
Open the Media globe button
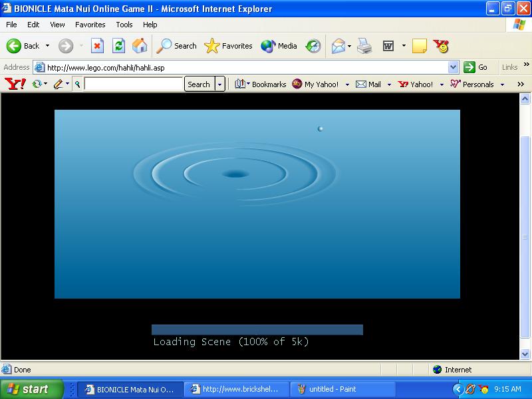[x=279, y=46]
